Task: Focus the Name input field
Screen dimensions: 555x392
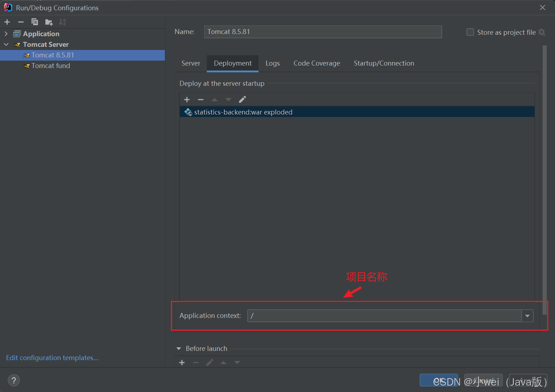Action: 323,32
